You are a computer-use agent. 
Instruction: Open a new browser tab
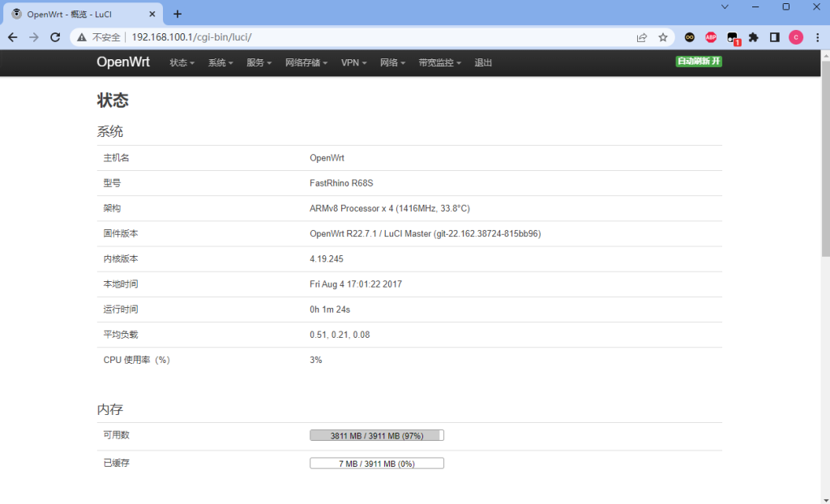pyautogui.click(x=178, y=15)
